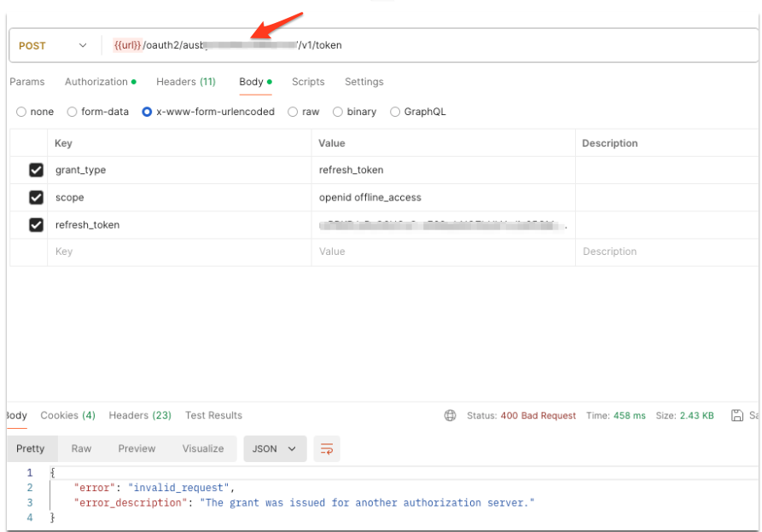Image resolution: width=762 pixels, height=532 pixels.
Task: Switch to Preview response view
Action: [137, 448]
